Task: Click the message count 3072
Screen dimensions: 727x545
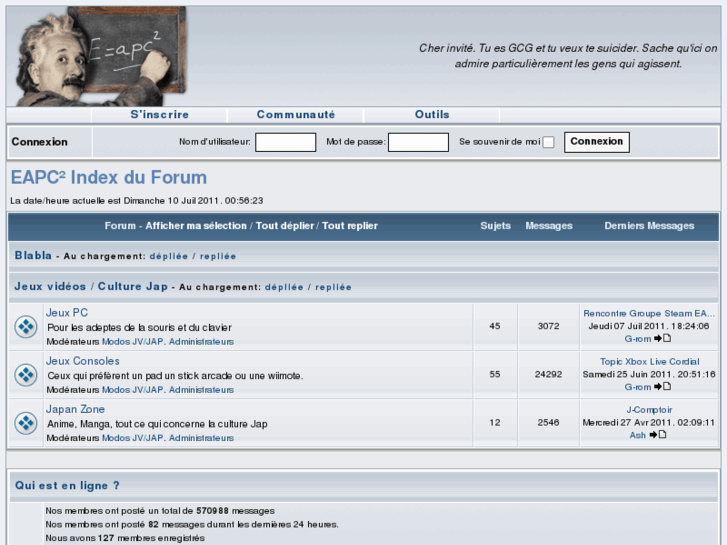Action: pos(548,326)
